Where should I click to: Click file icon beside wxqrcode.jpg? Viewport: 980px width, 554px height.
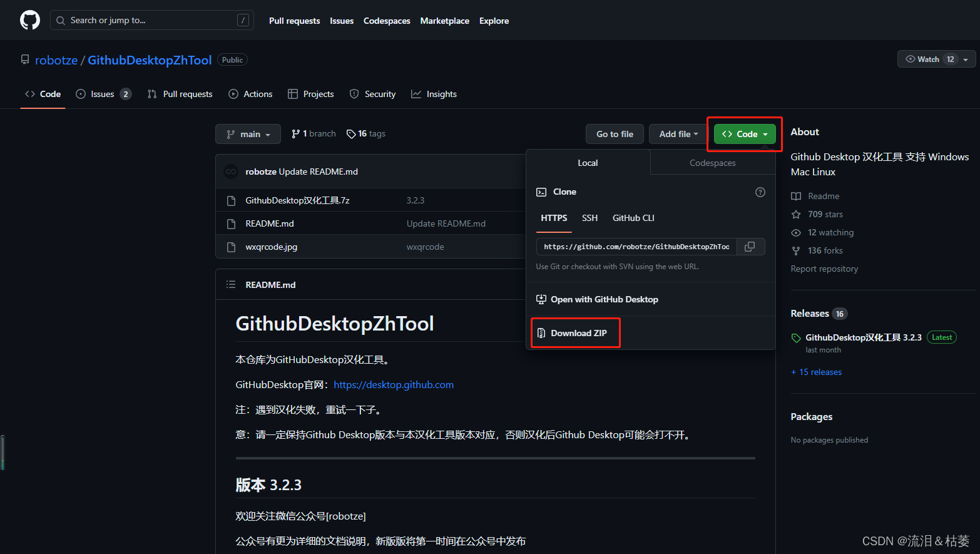pyautogui.click(x=231, y=247)
